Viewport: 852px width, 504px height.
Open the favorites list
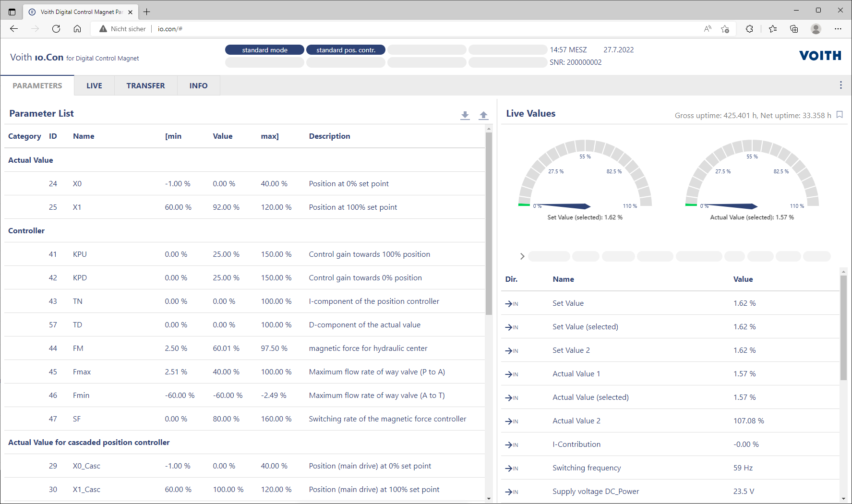pos(773,29)
